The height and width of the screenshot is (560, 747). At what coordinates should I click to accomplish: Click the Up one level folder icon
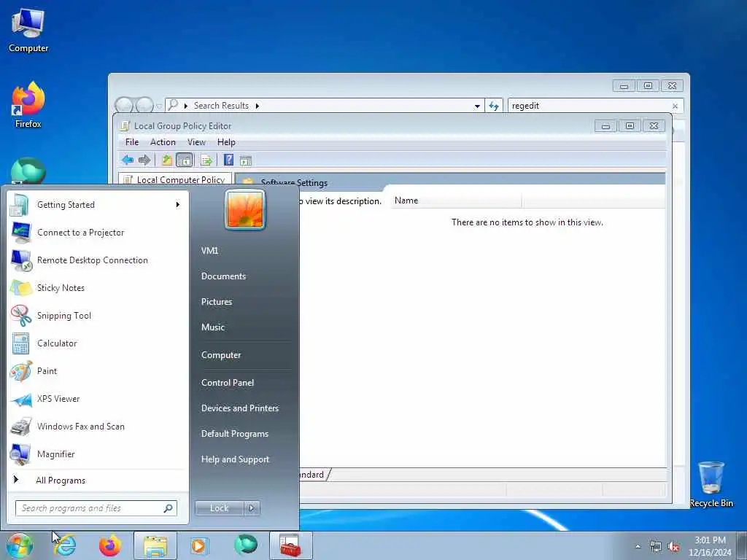(x=167, y=160)
